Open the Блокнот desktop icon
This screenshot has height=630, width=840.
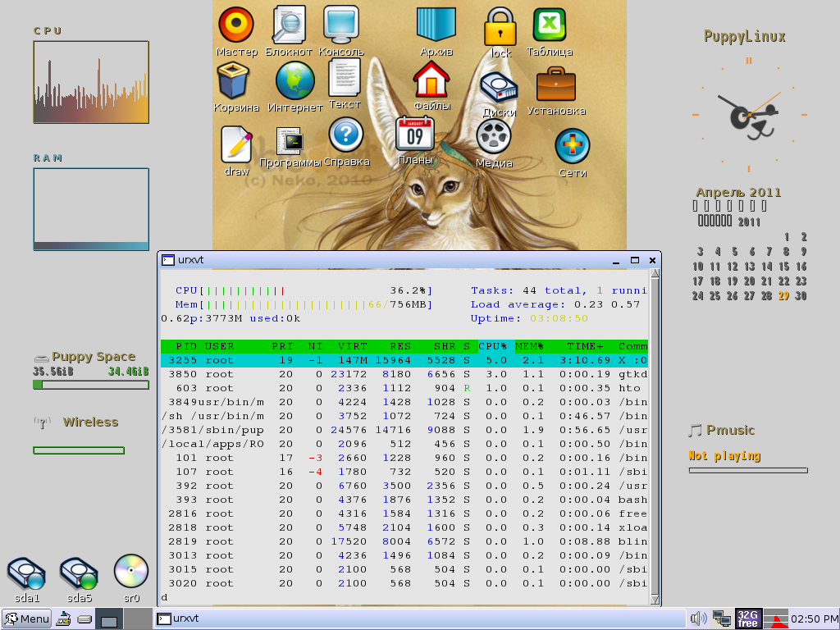coord(289,25)
